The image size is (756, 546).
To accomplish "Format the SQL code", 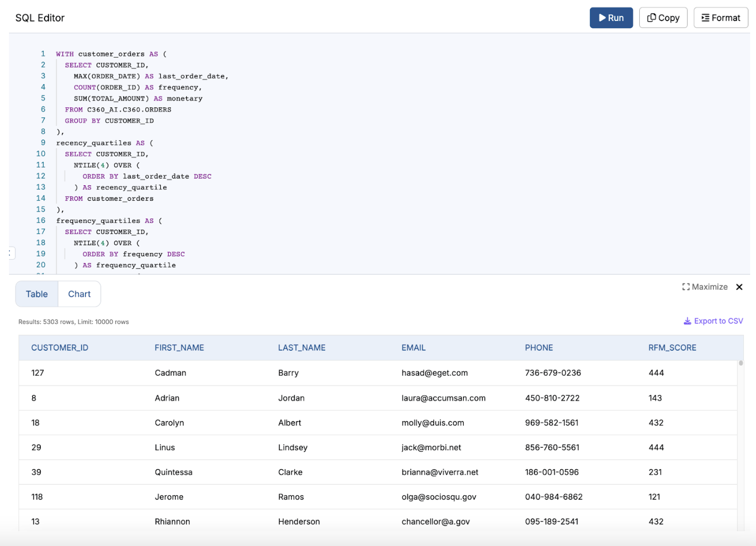I will click(721, 17).
